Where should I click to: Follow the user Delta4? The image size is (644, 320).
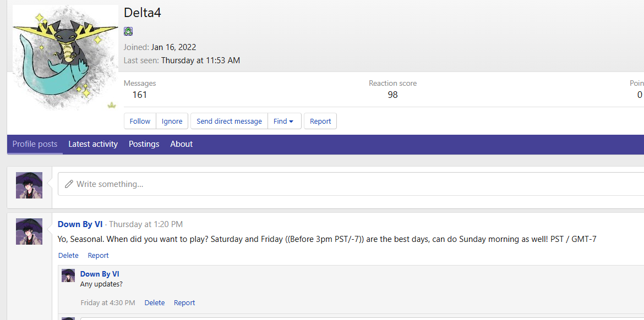click(x=140, y=121)
